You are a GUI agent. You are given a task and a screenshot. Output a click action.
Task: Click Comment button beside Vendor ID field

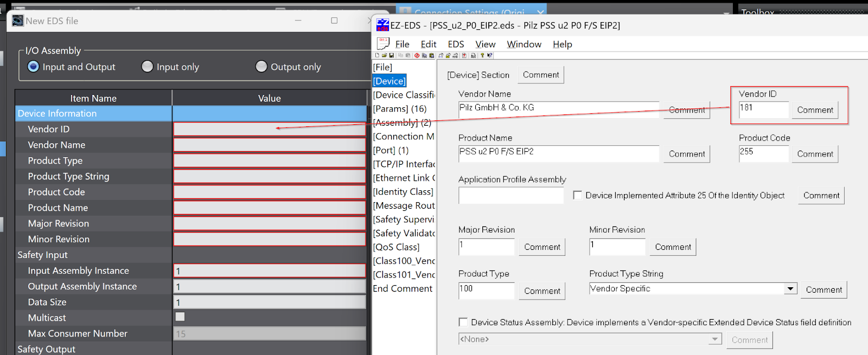[815, 109]
